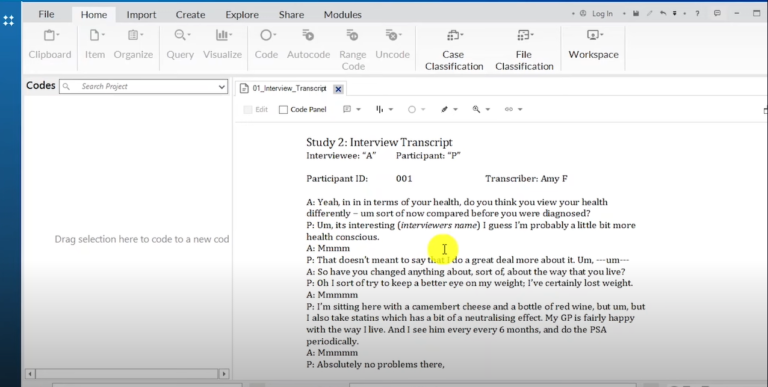Image resolution: width=768 pixels, height=387 pixels.
Task: Click the highlight pen icon in document toolbar
Action: pos(444,109)
